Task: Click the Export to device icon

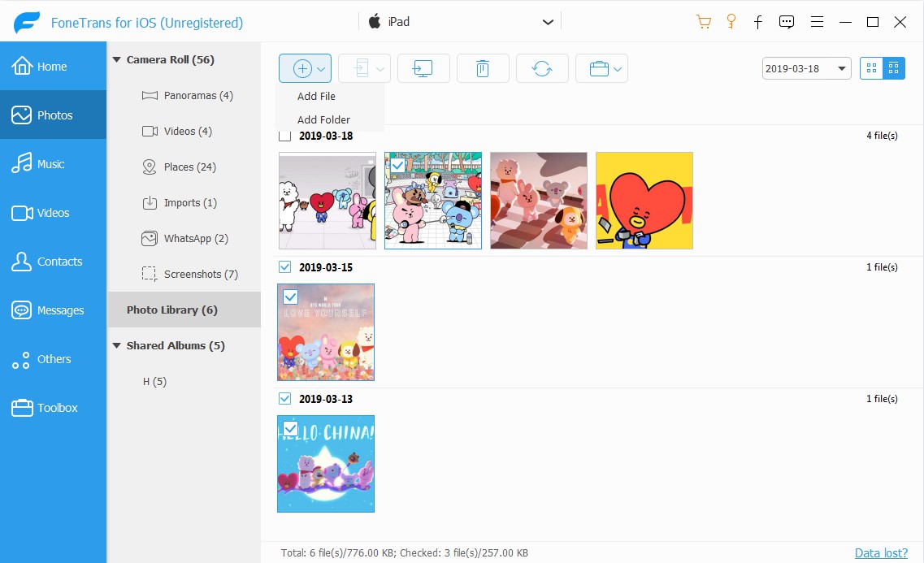Action: pyautogui.click(x=361, y=68)
